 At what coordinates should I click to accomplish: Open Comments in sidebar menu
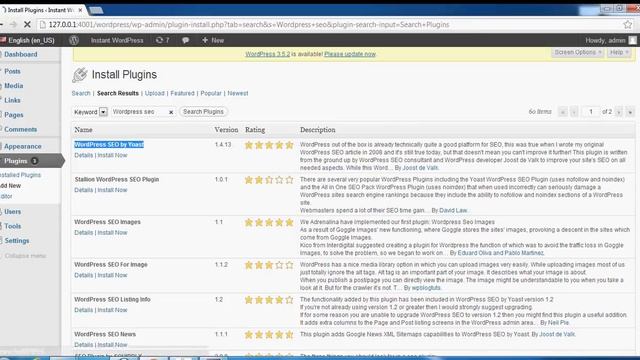[x=20, y=129]
